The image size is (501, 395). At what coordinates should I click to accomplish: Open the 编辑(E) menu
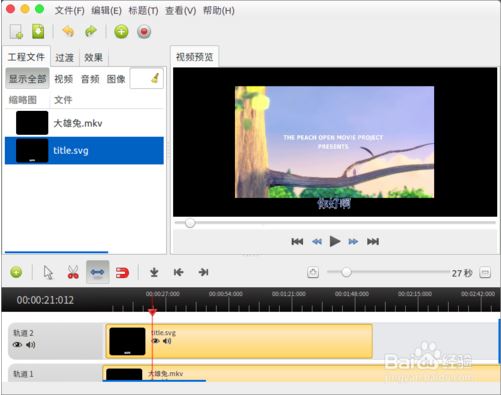click(107, 11)
